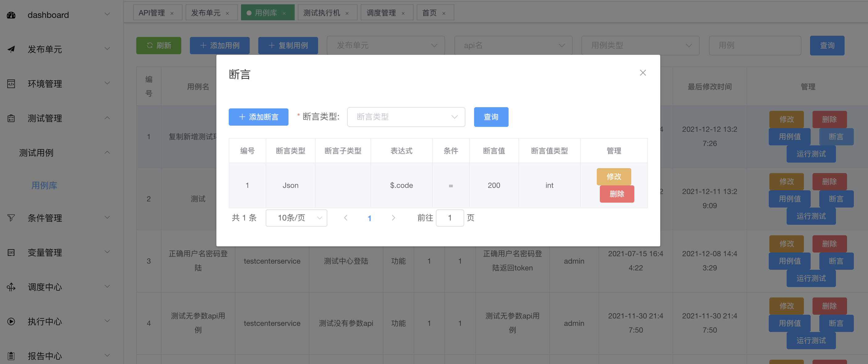
Task: Click the 前往 page number input field
Action: 449,218
